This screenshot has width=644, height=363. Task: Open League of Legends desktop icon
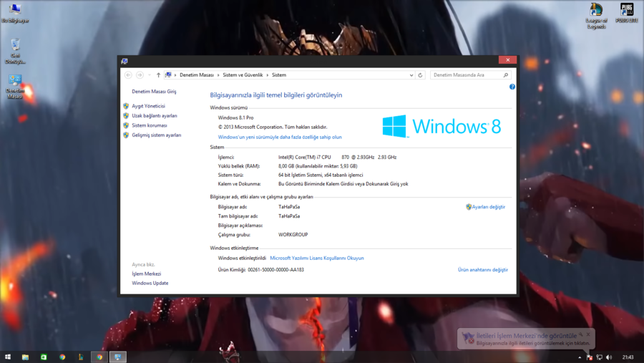(596, 16)
